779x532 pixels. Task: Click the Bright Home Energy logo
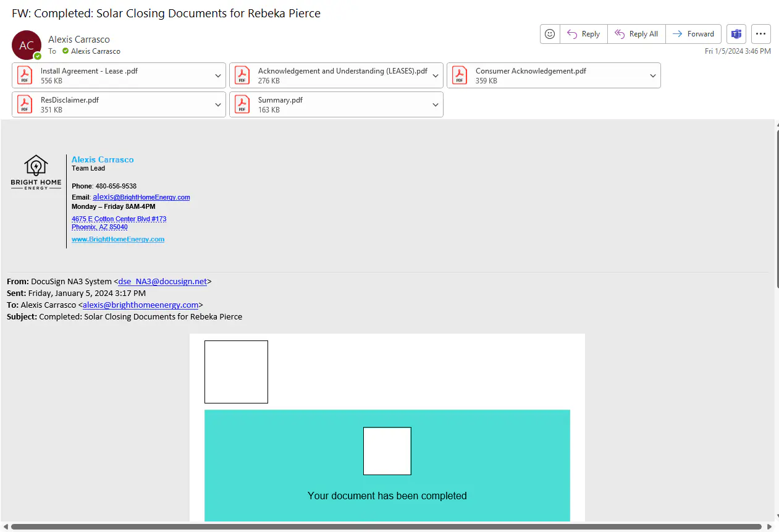(x=36, y=172)
